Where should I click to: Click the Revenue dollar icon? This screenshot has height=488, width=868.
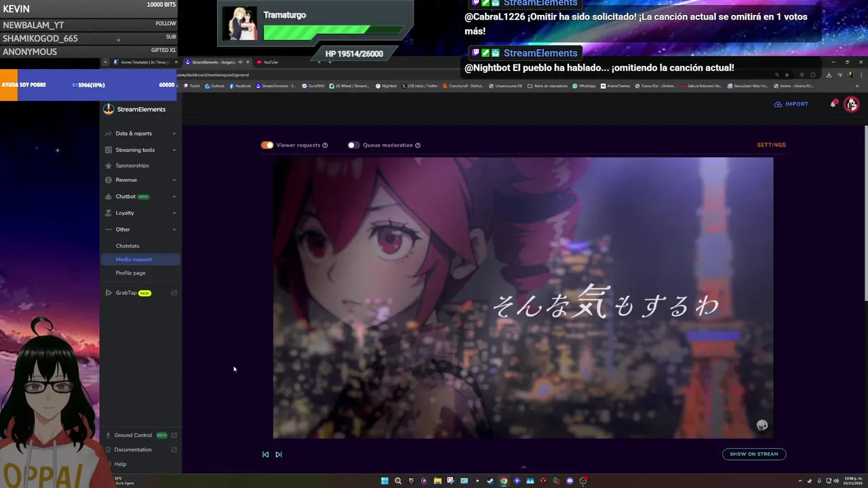(108, 180)
